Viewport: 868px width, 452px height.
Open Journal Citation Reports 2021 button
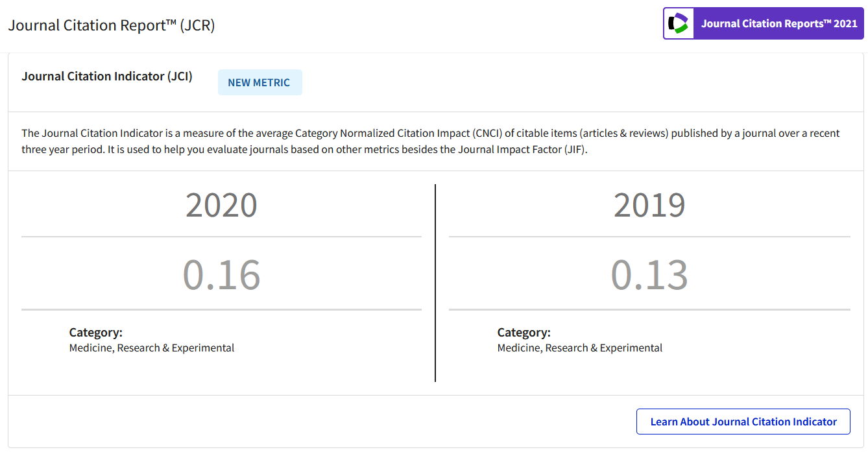click(x=764, y=23)
